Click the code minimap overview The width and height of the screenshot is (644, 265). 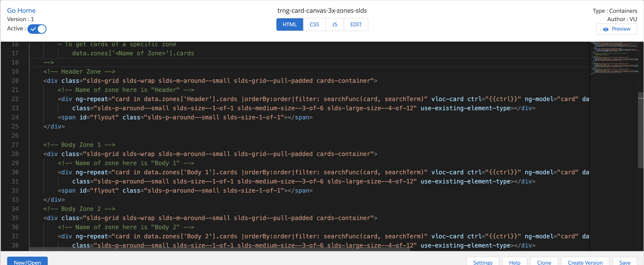(x=614, y=58)
